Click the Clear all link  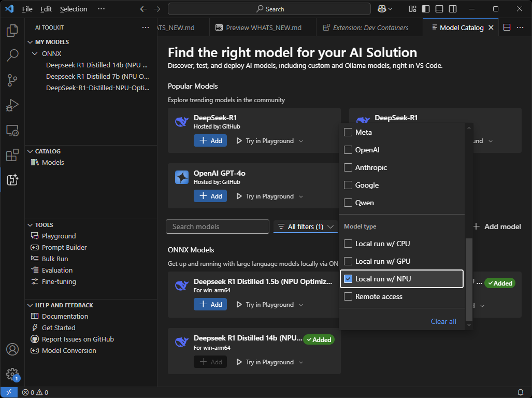pos(443,321)
